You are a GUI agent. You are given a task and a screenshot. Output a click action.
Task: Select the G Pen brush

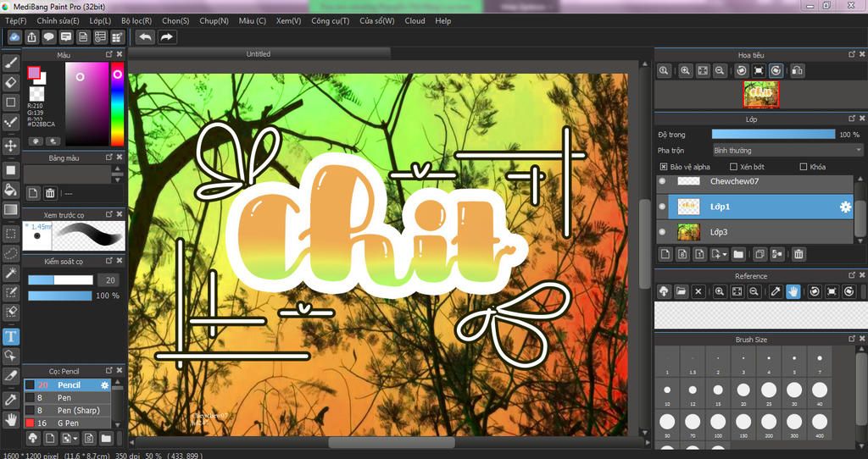68,423
